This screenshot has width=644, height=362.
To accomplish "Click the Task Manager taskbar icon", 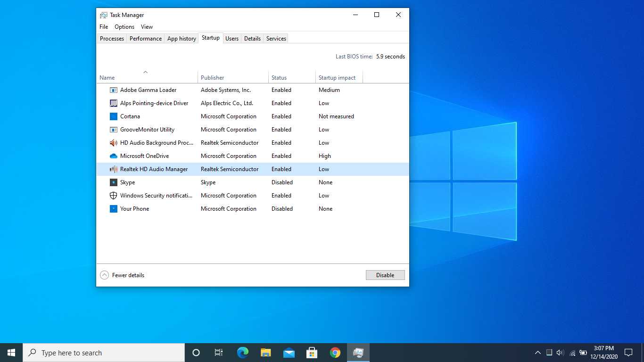I will (x=358, y=353).
